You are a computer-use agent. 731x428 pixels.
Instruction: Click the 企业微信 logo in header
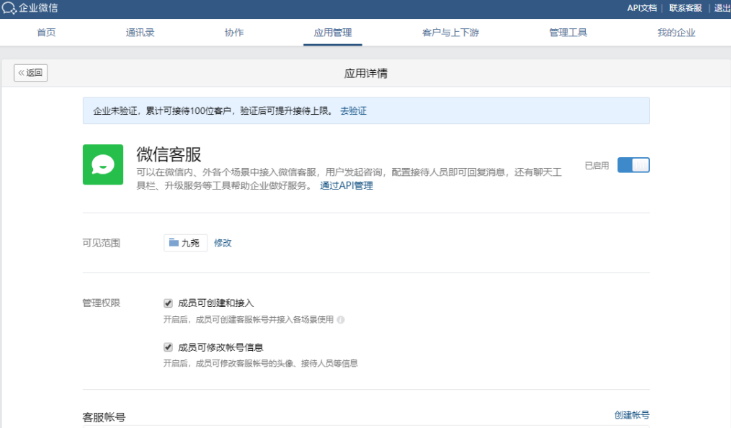coord(30,7)
